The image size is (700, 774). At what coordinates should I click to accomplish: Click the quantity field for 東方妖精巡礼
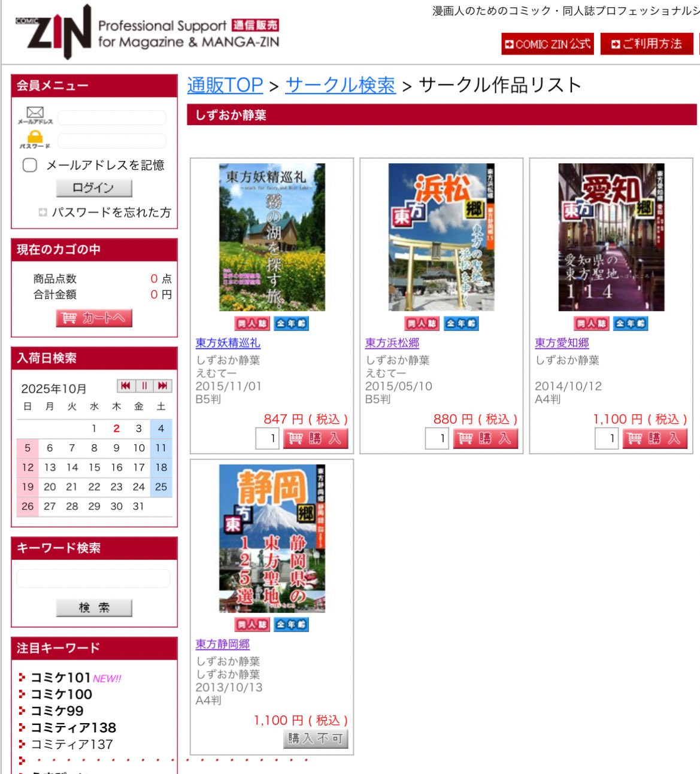[x=268, y=439]
